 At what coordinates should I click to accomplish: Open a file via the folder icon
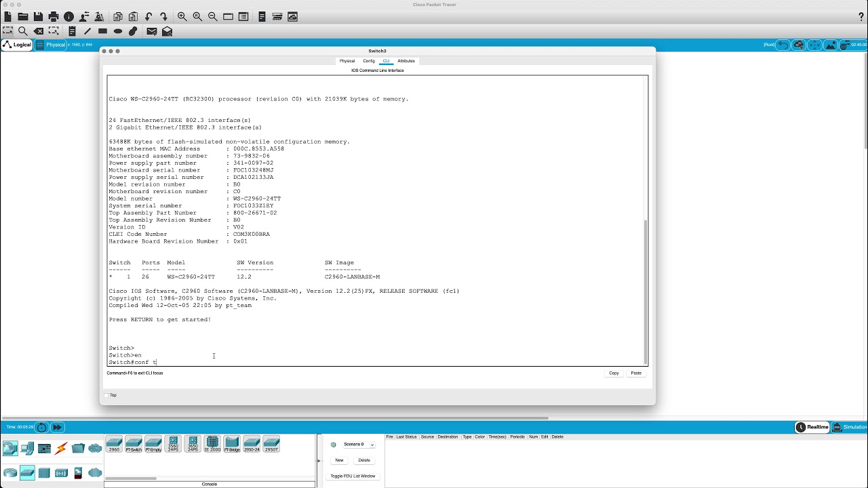pos(22,16)
